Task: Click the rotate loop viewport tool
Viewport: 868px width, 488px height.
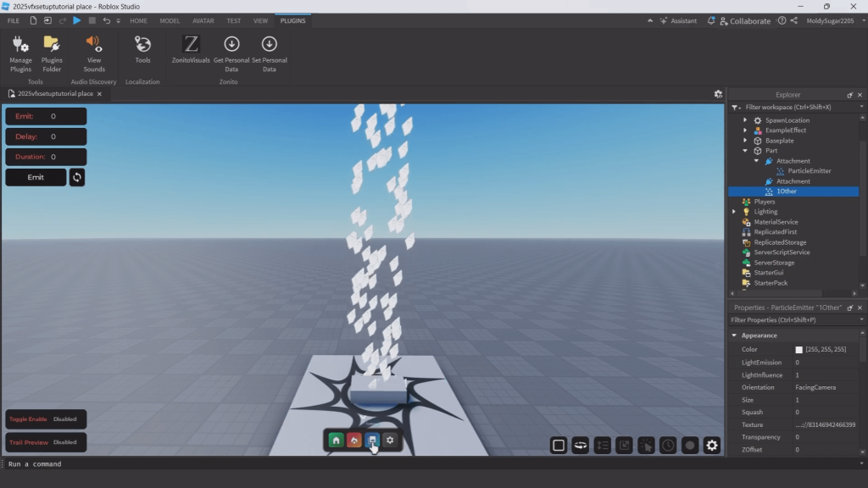Action: (580, 446)
